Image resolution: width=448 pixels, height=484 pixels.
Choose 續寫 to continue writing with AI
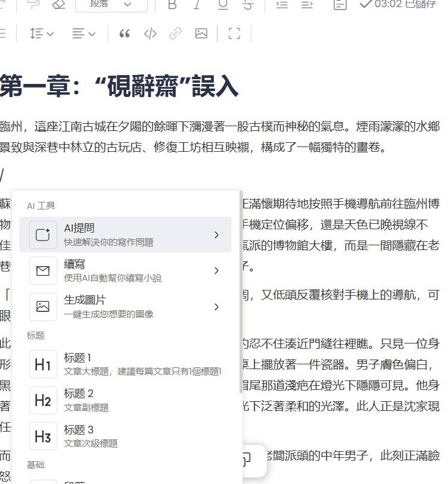coord(125,271)
